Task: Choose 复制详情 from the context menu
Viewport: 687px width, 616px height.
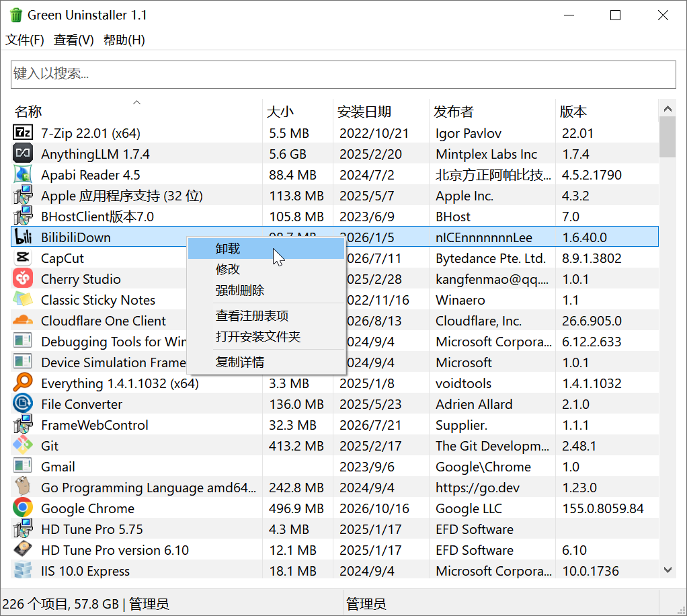Action: pos(266,362)
